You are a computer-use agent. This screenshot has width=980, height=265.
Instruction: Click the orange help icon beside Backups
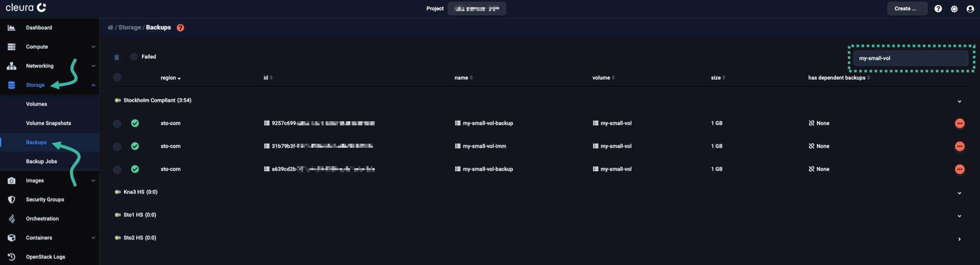180,28
